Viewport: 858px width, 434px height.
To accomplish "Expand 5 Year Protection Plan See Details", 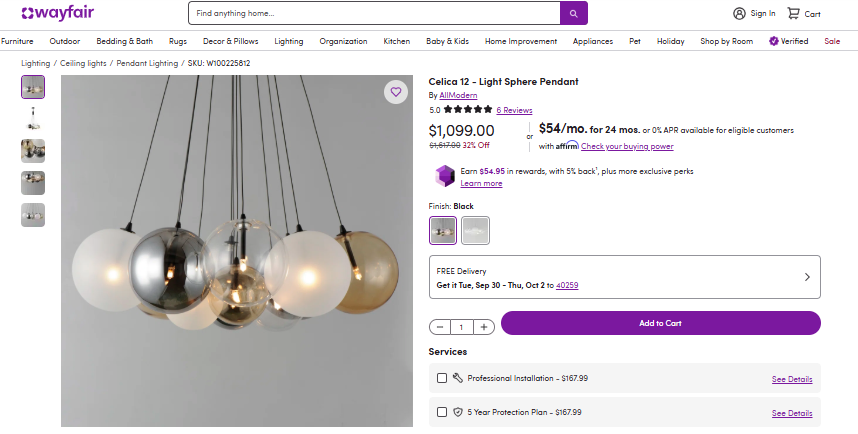I will (792, 412).
